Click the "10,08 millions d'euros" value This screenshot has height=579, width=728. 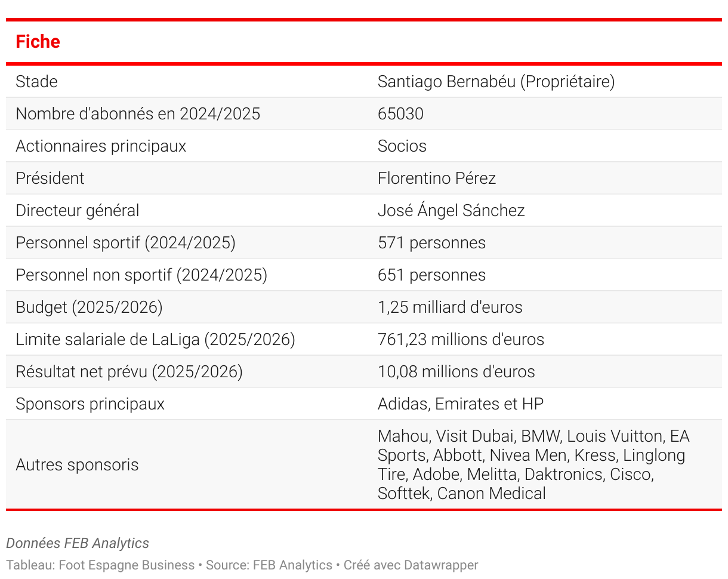[456, 372]
